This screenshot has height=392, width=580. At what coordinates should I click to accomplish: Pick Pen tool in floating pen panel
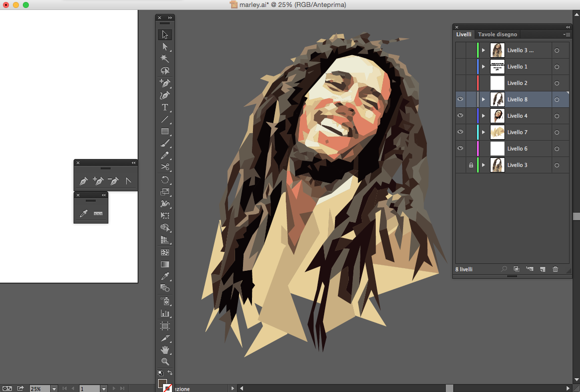pos(83,181)
